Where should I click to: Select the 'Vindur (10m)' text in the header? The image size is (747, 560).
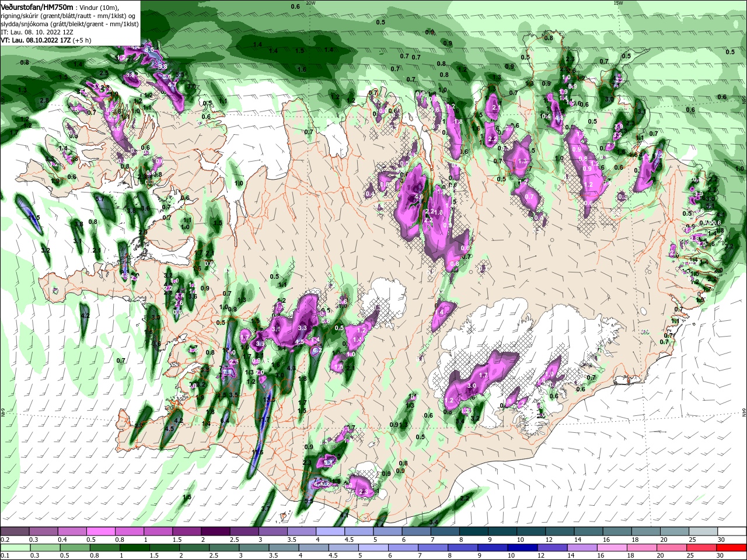coord(99,7)
